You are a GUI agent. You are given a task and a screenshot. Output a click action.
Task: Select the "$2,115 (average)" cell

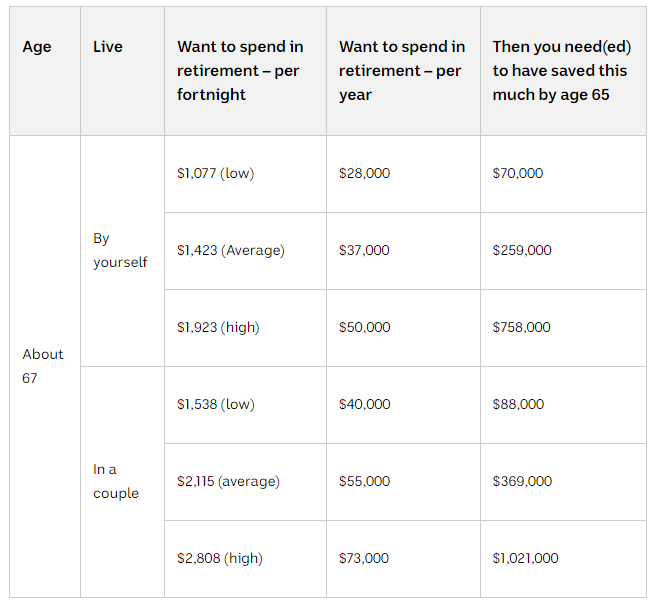coord(228,481)
